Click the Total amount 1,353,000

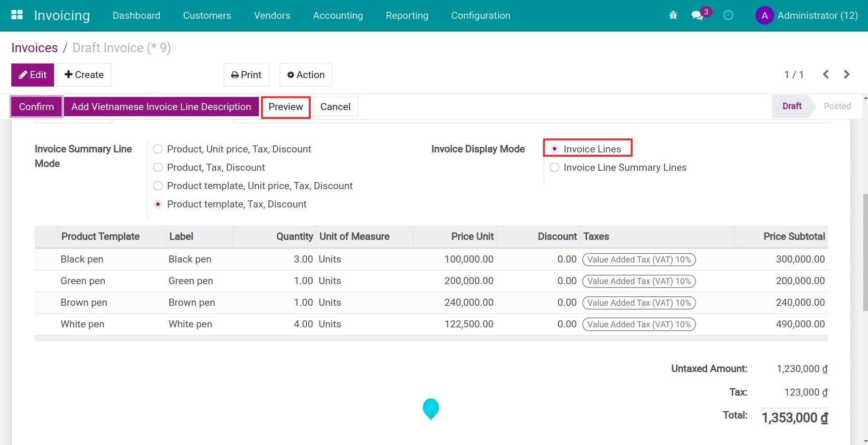coord(793,417)
